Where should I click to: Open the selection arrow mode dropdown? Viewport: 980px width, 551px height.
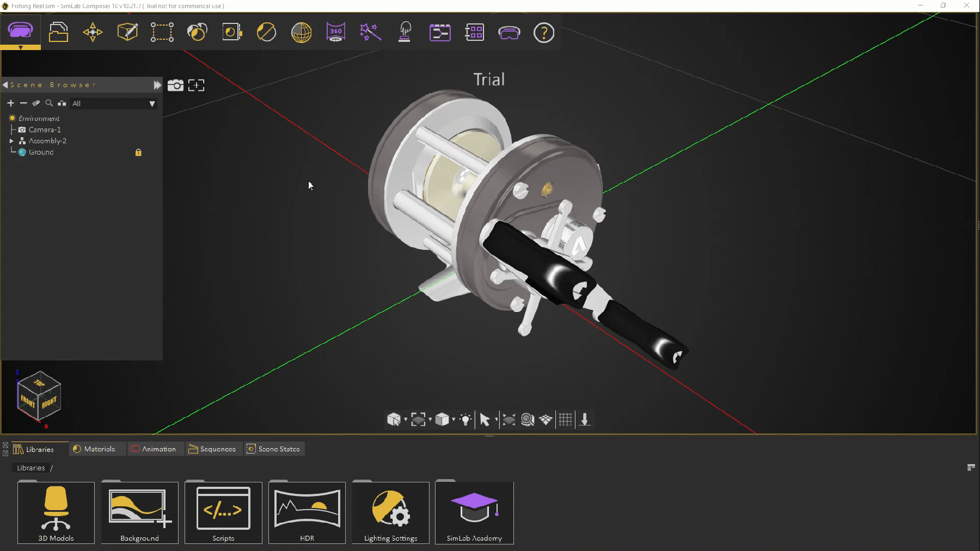click(496, 419)
